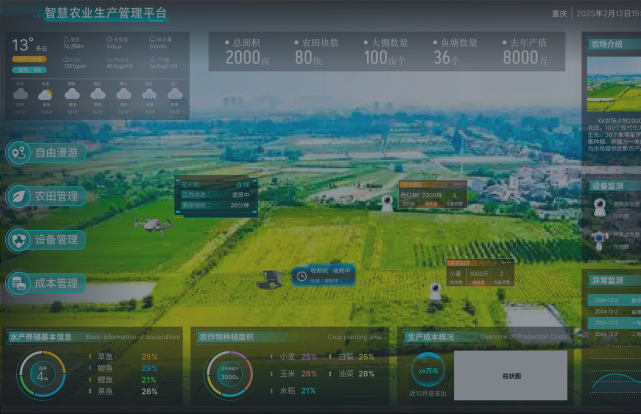Click the camera marker beside the 小麦 popup

(435, 291)
